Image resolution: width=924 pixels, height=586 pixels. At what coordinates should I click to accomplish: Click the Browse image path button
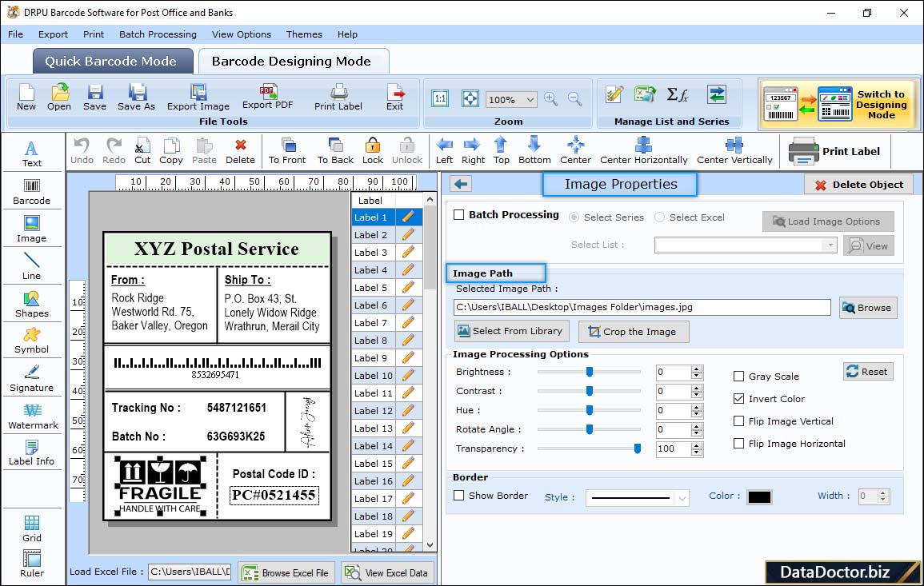(868, 308)
